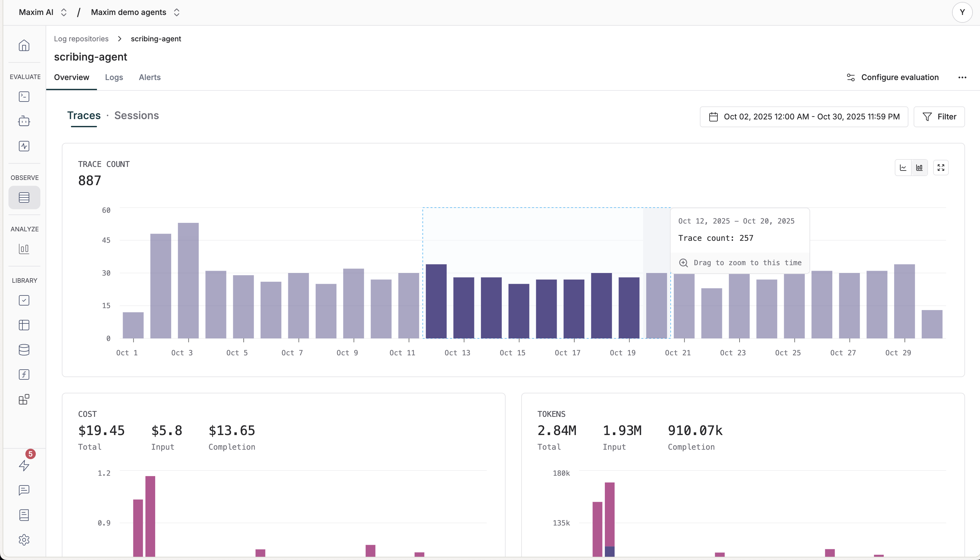Select the agent simulation robot icon
Viewport: 980px width, 560px height.
[24, 121]
